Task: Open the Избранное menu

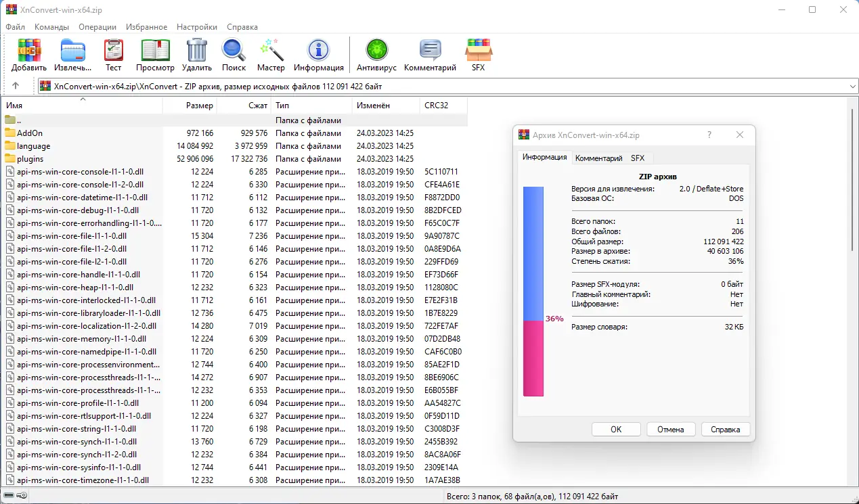Action: [x=146, y=27]
